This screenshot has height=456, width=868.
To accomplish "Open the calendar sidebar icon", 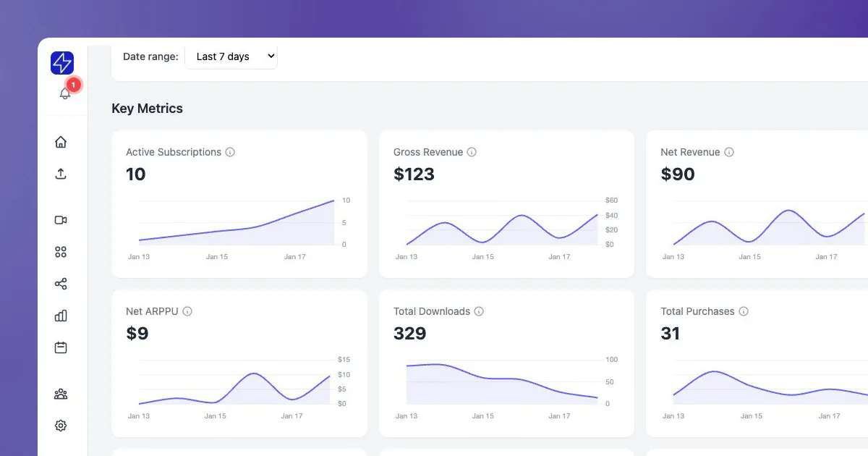I will point(61,347).
